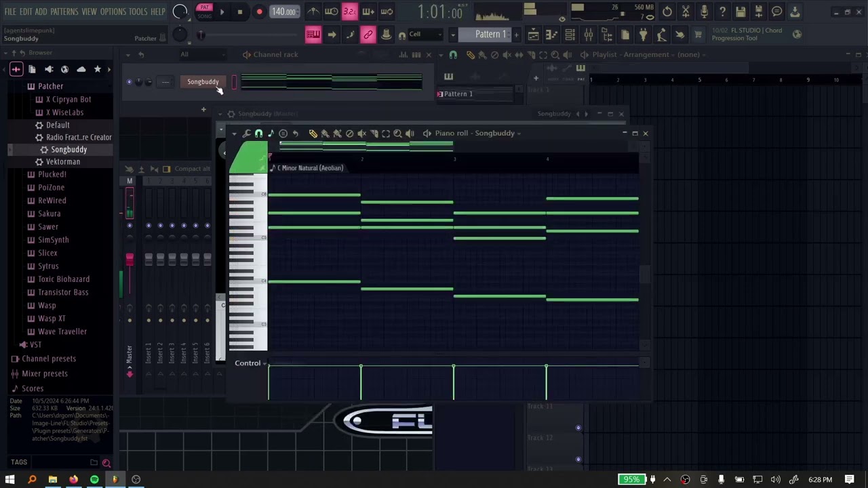Open Spotify from the Windows taskbar

pyautogui.click(x=94, y=479)
